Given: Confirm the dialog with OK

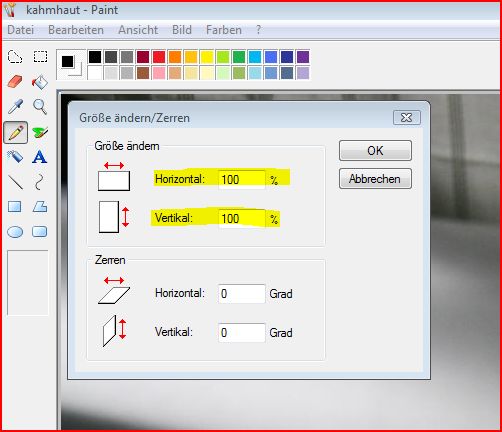Looking at the screenshot, I should (x=375, y=151).
